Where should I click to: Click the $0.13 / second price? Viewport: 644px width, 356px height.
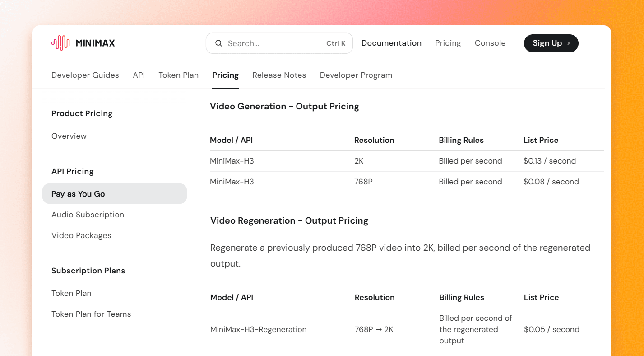point(550,161)
